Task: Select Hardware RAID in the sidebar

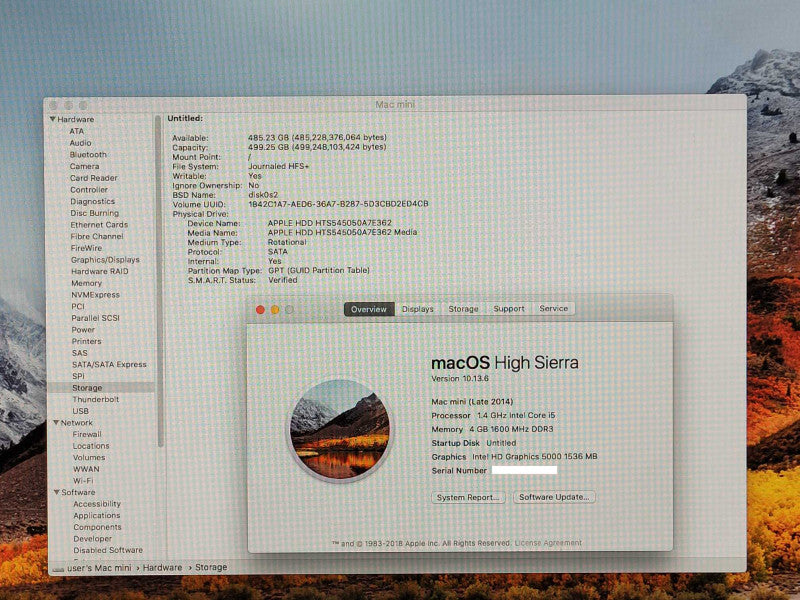Action: [100, 271]
